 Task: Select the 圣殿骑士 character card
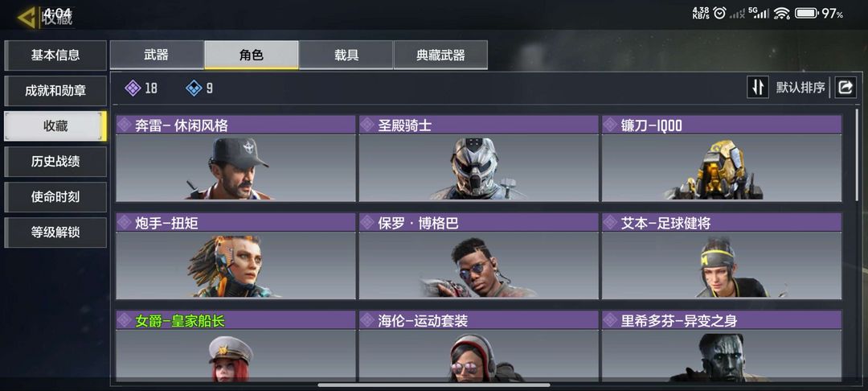coord(478,158)
